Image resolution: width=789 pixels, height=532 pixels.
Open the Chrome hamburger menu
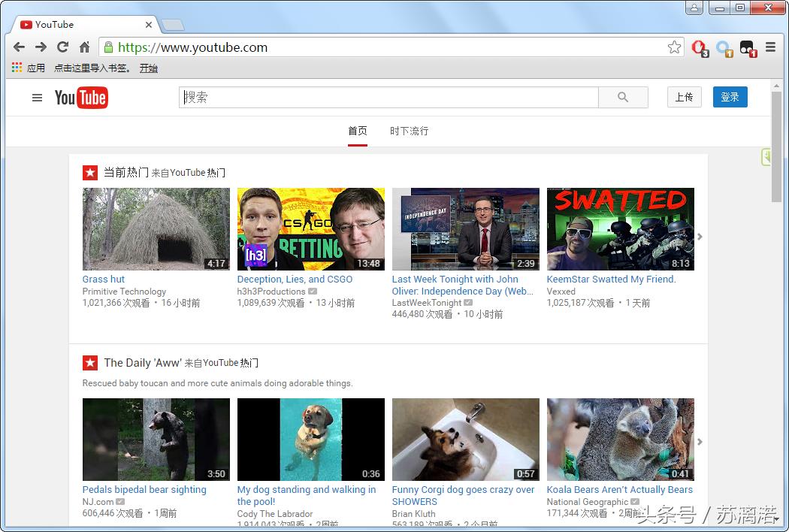click(x=770, y=47)
